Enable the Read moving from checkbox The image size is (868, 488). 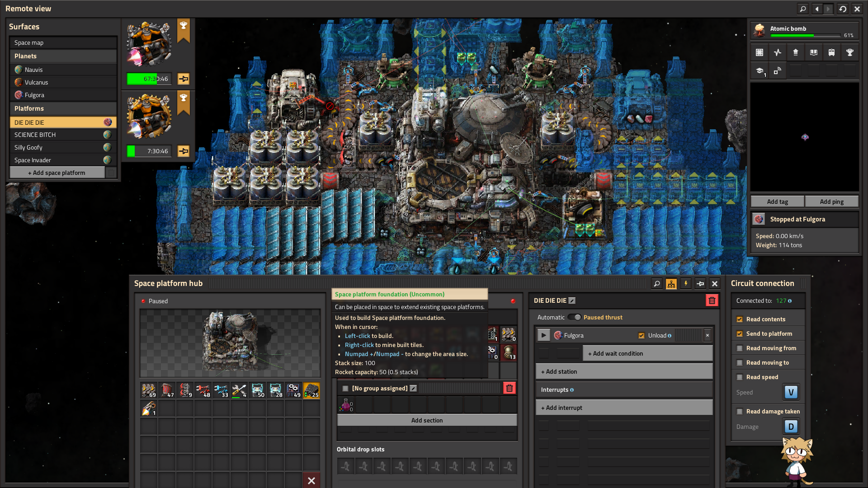tap(740, 348)
